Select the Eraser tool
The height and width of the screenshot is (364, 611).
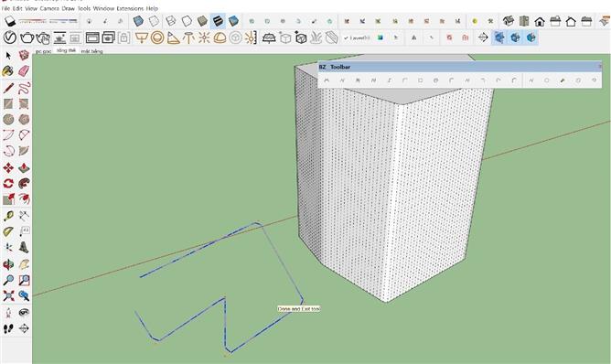[24, 71]
